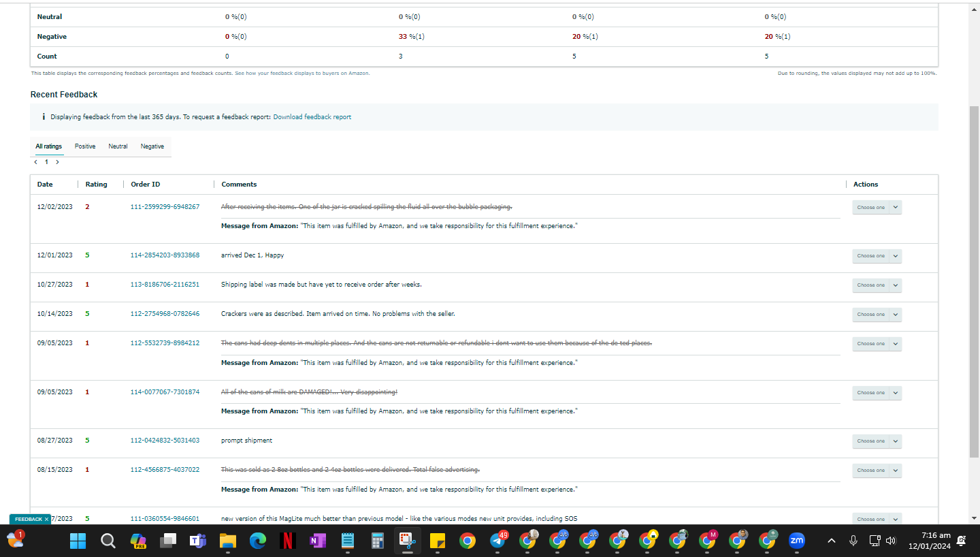Click the comment "arrived Dec 1, Happy"
This screenshot has width=980, height=557.
click(x=252, y=255)
